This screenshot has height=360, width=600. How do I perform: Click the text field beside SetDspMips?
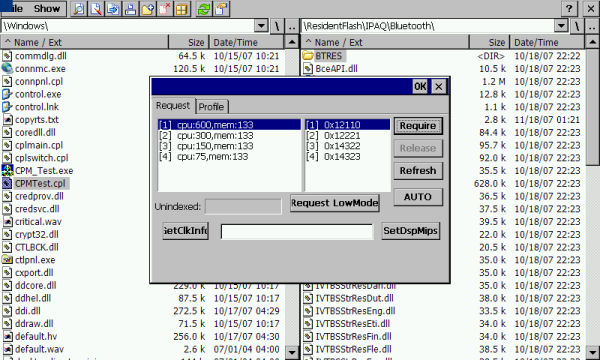click(x=297, y=231)
